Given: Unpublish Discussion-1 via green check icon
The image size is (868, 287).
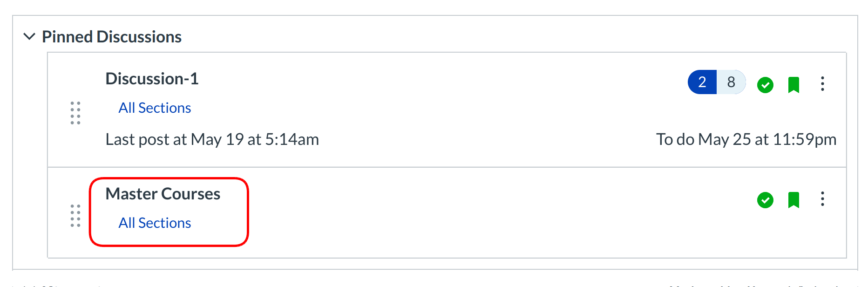Looking at the screenshot, I should [x=765, y=85].
